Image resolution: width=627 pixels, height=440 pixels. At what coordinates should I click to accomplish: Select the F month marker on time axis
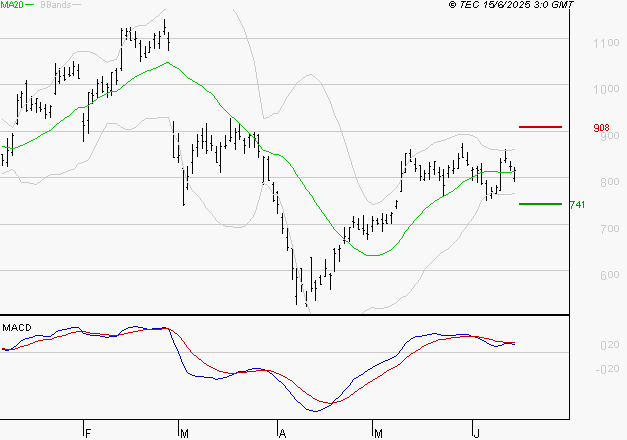pyautogui.click(x=88, y=434)
